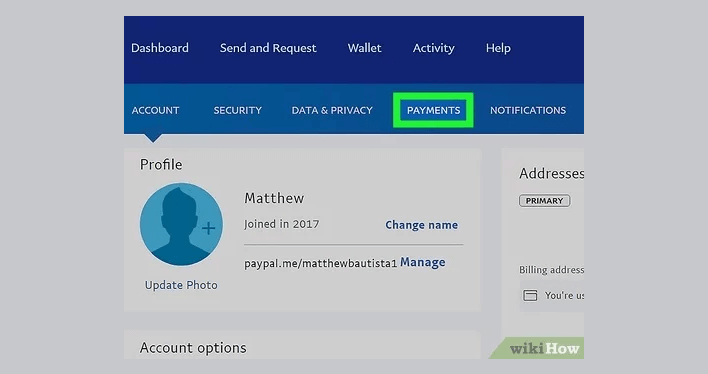Image resolution: width=708 pixels, height=374 pixels.
Task: Click the Update Photo link
Action: (x=181, y=285)
